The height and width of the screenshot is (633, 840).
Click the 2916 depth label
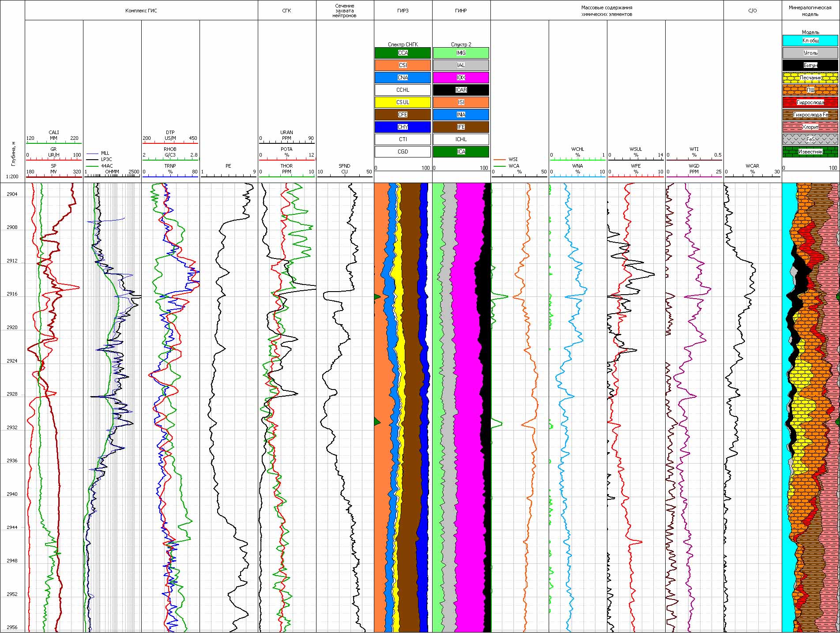12,294
